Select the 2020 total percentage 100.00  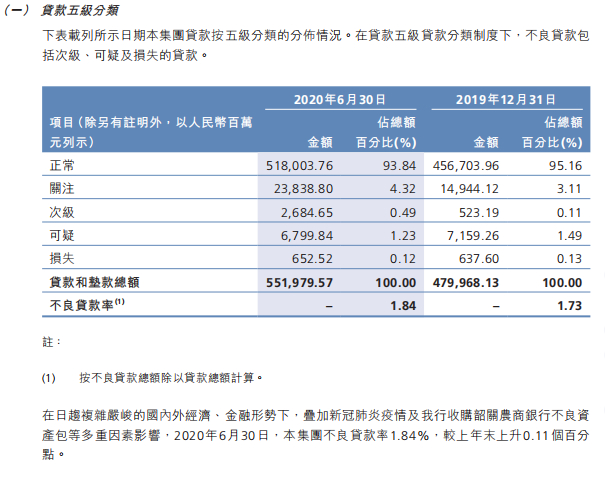(x=396, y=282)
